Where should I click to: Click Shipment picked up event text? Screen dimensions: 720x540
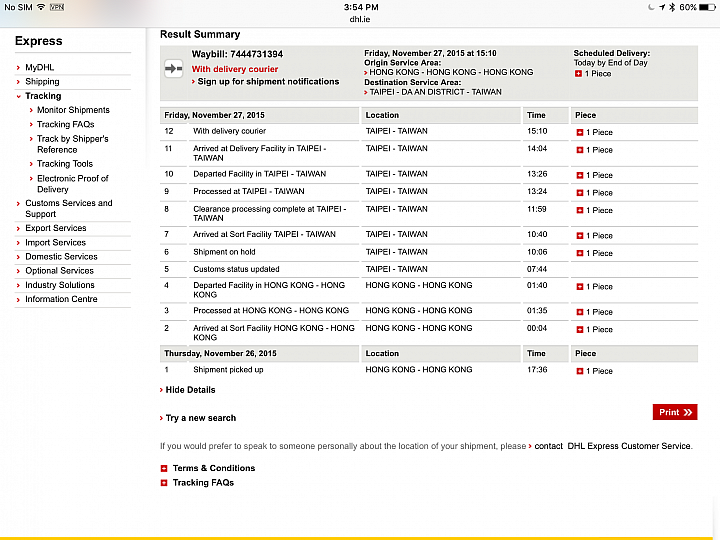pos(228,370)
